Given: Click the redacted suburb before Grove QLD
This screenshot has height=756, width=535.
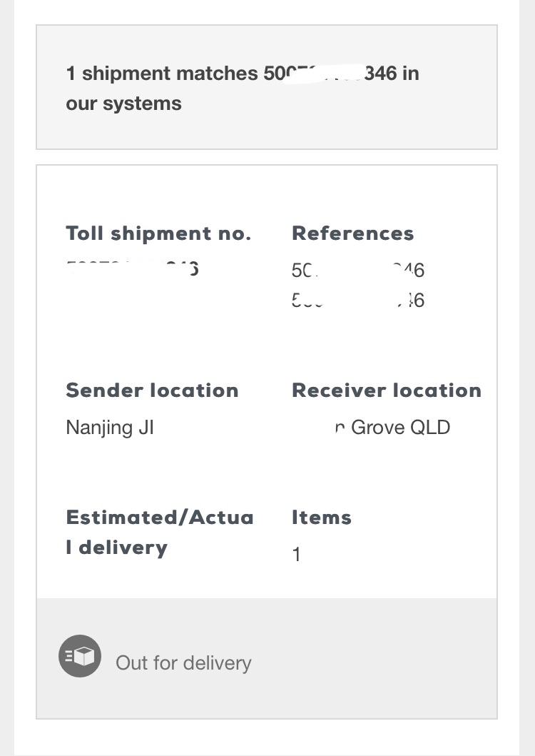Looking at the screenshot, I should [x=312, y=428].
